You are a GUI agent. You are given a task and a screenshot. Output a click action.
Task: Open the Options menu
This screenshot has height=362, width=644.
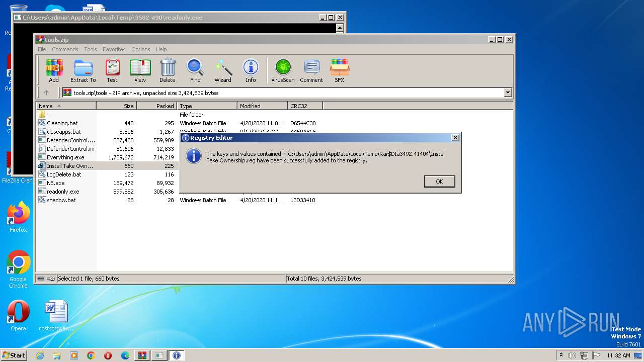point(141,49)
